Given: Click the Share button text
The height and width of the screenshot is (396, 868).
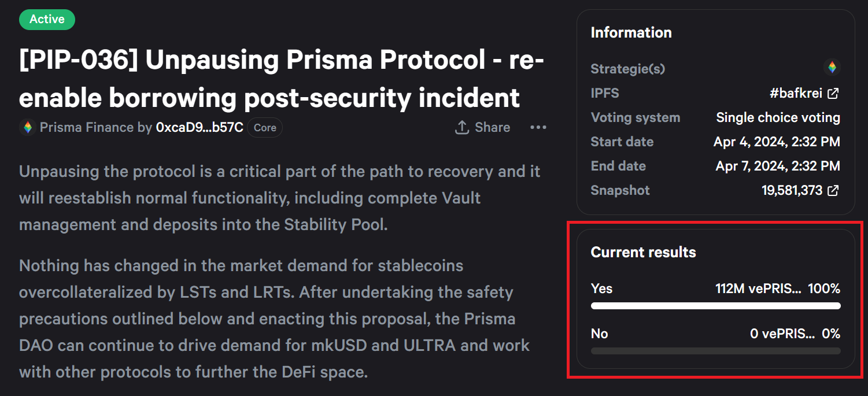Looking at the screenshot, I should click(x=493, y=127).
